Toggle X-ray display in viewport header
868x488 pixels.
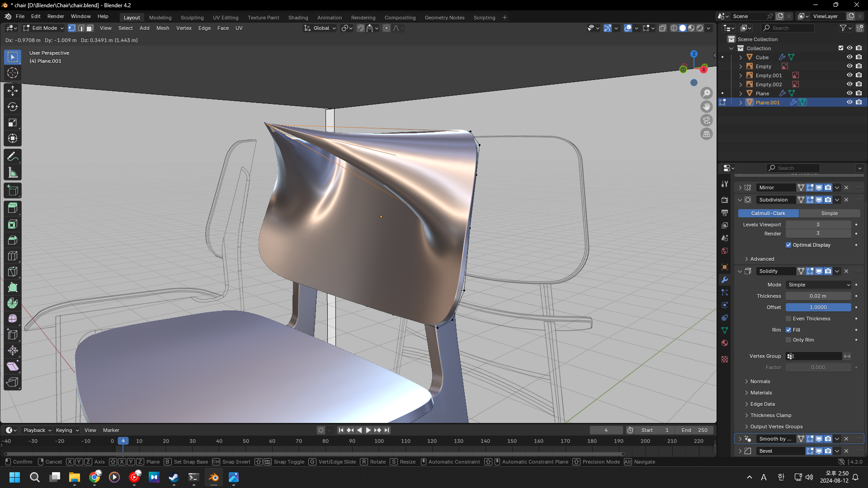pos(662,28)
